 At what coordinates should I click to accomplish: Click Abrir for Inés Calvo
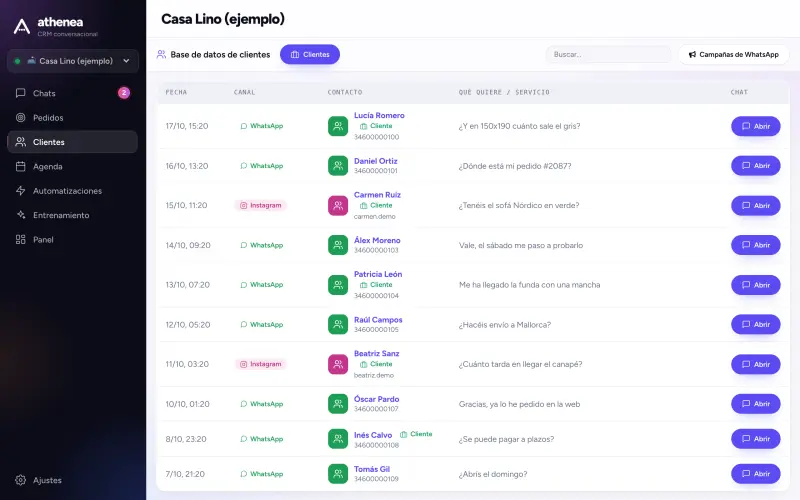[756, 439]
